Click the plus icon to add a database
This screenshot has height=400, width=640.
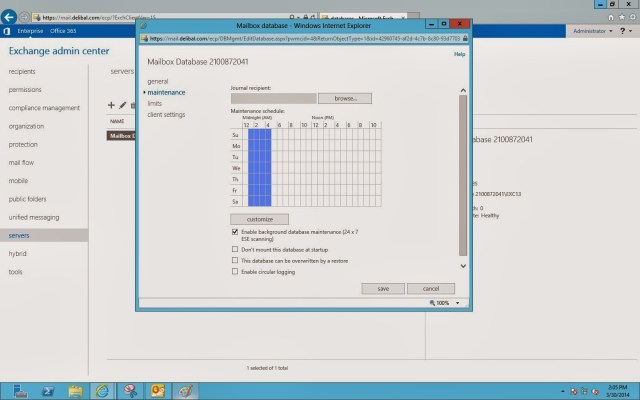(x=111, y=105)
